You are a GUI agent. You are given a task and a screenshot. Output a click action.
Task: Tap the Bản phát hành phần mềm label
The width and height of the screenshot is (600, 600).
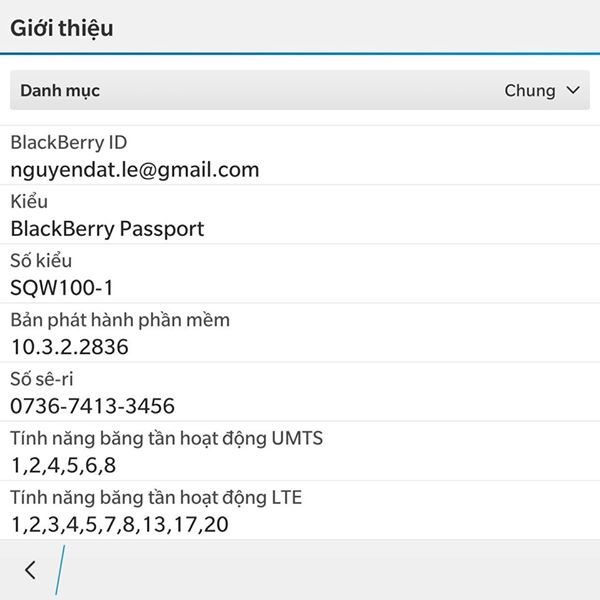click(120, 320)
